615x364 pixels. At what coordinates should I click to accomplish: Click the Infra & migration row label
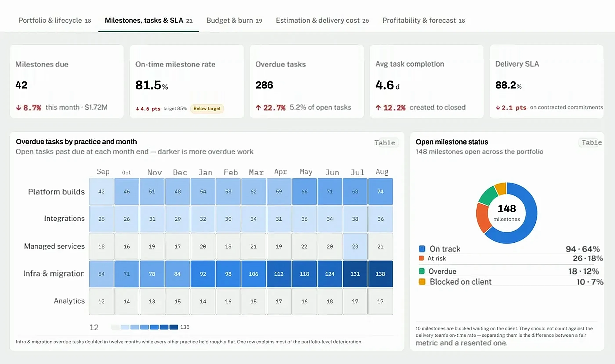tap(54, 274)
